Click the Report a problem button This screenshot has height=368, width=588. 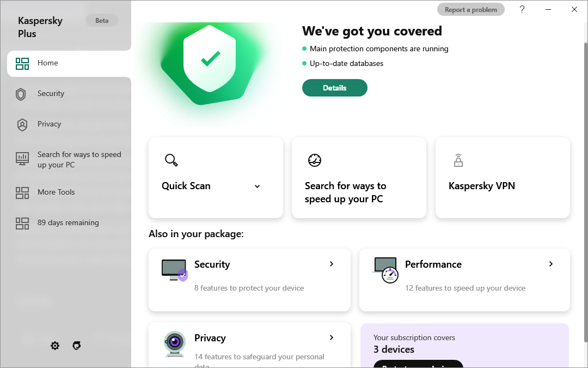tap(471, 10)
